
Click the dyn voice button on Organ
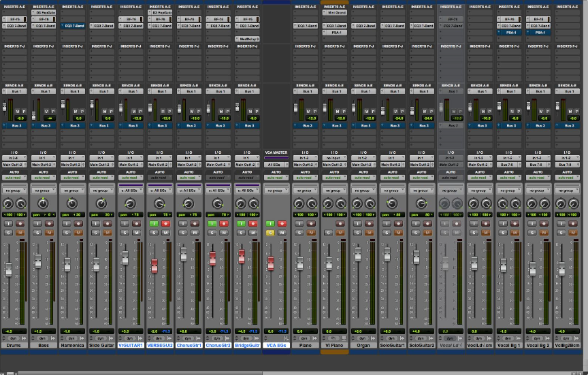click(362, 338)
